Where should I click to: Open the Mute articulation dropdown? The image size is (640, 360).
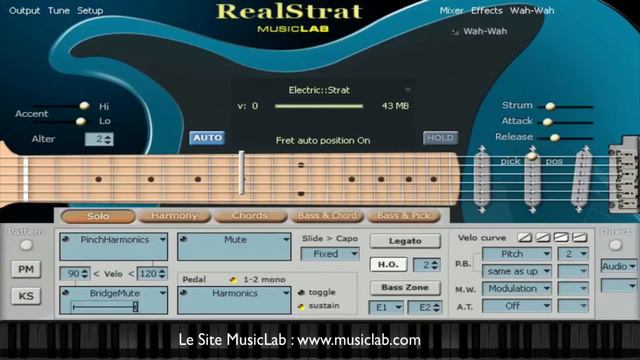click(286, 240)
